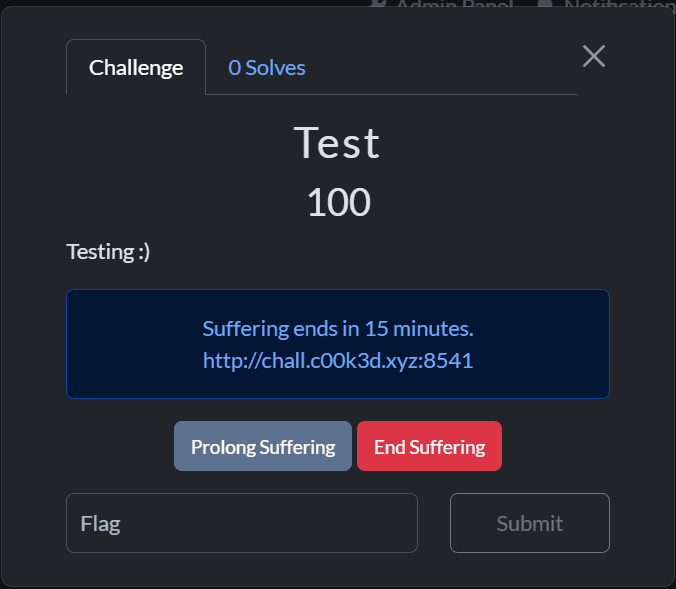Click the dark backdrop left of the modal

1,300
